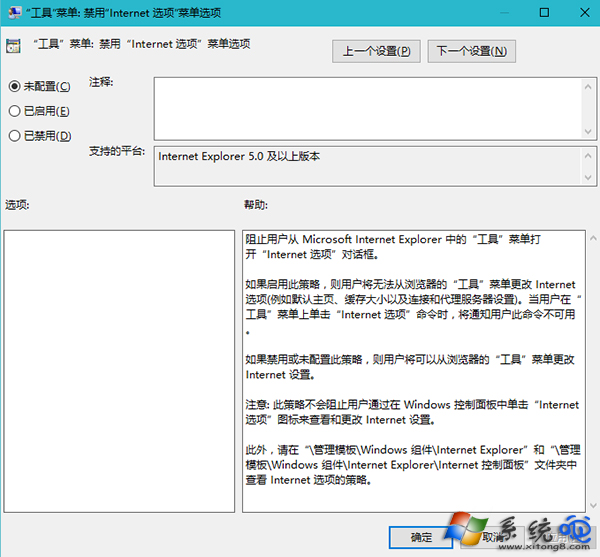
Task: Click the policy setting icon beside the title
Action: coord(13,46)
